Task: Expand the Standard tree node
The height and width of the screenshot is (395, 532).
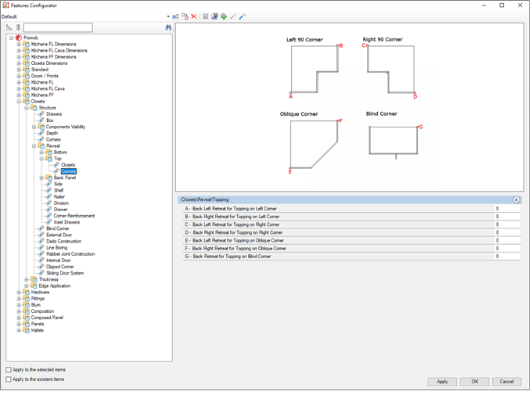Action: tap(19, 70)
